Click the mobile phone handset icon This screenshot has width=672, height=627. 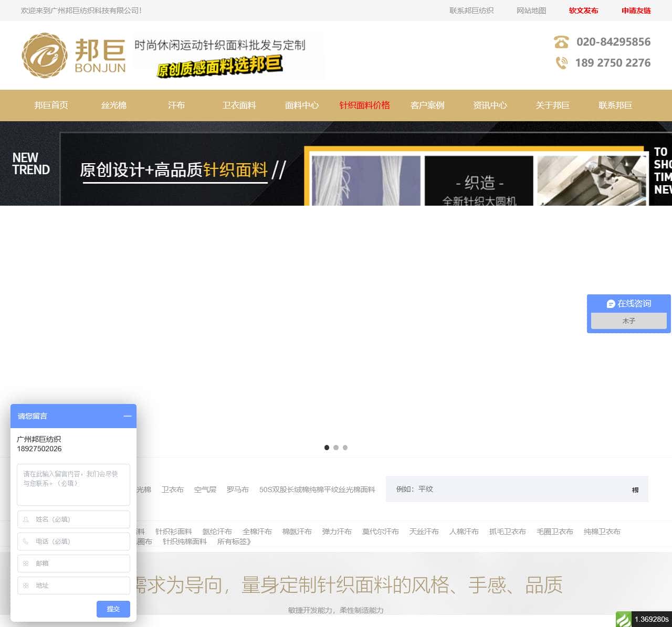click(561, 63)
